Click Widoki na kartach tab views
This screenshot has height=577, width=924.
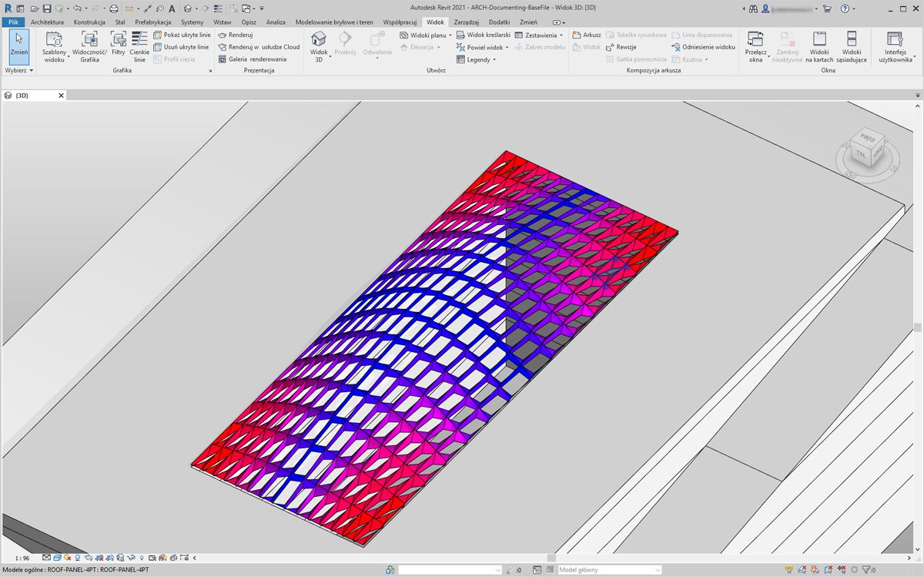tap(819, 46)
